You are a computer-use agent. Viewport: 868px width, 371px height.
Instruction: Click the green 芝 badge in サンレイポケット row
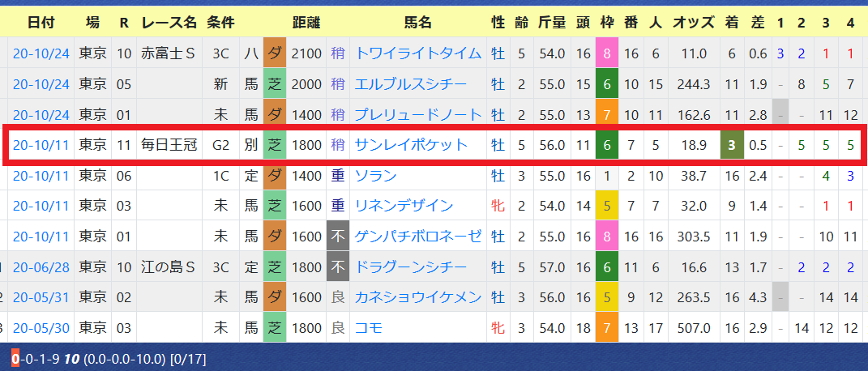pos(274,146)
